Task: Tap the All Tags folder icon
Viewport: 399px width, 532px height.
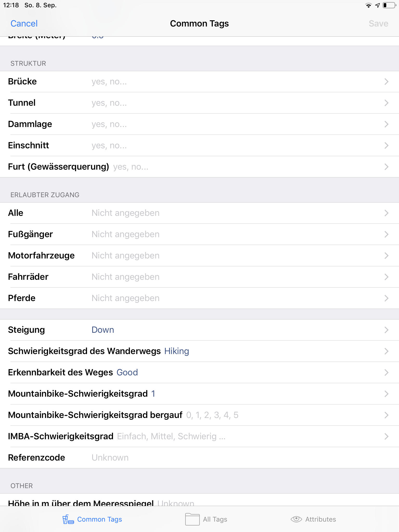Action: click(192, 519)
